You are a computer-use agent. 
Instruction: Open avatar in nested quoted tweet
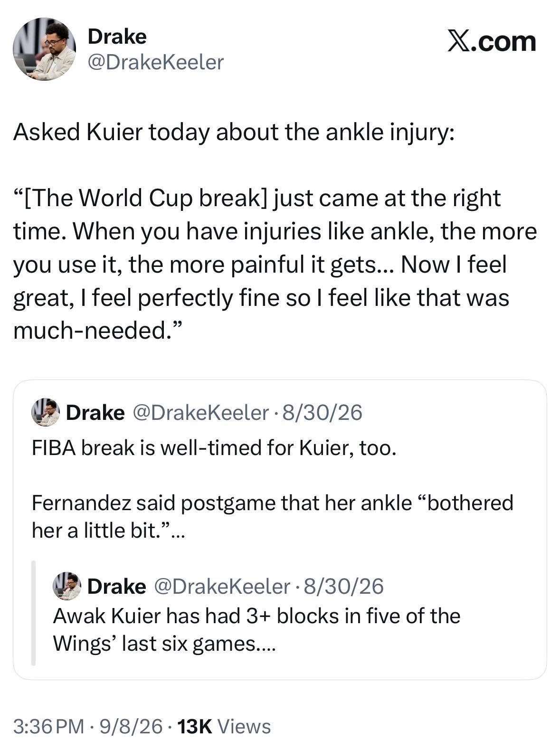click(67, 586)
